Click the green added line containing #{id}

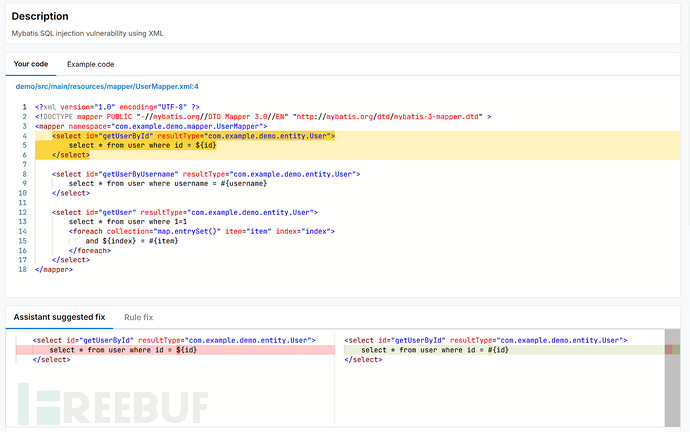435,350
